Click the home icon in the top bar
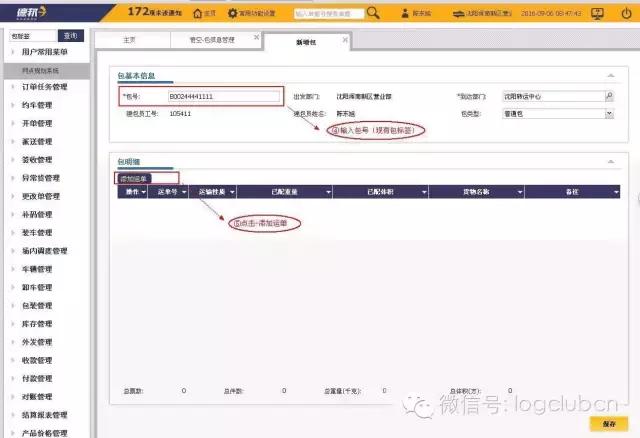This screenshot has width=640, height=438. click(x=198, y=13)
